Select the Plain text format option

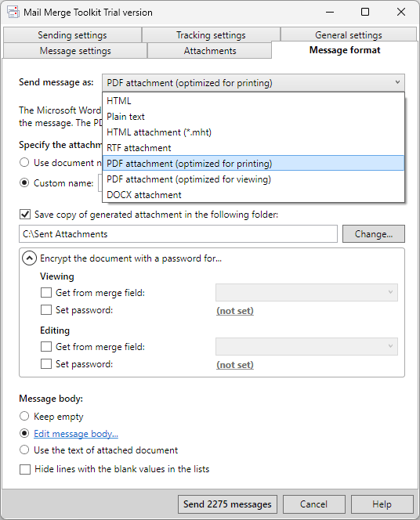point(253,117)
